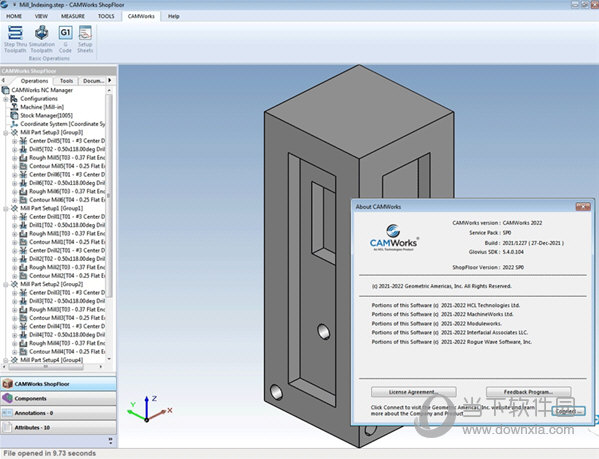
Task: Open the CAMWorks ShopFloor pane
Action: coord(58,384)
